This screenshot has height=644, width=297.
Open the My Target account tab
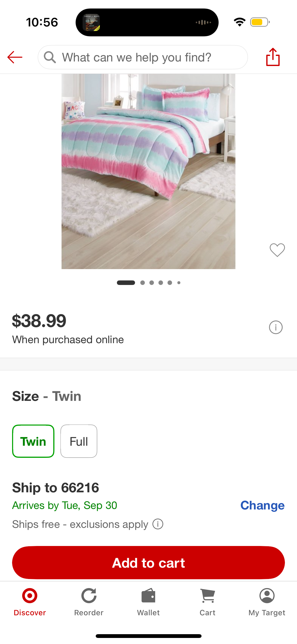point(267,602)
